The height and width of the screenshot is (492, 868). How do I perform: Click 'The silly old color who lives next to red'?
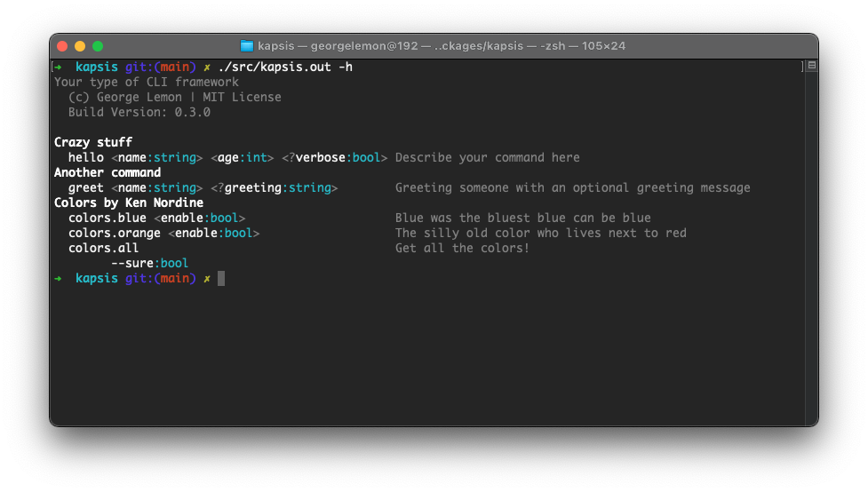(541, 233)
